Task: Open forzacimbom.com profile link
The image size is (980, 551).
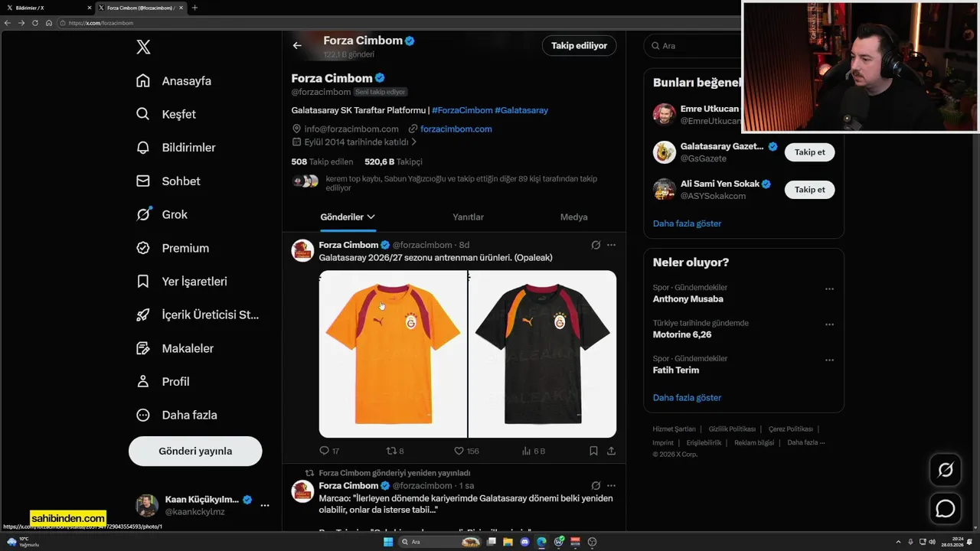Action: coord(456,129)
